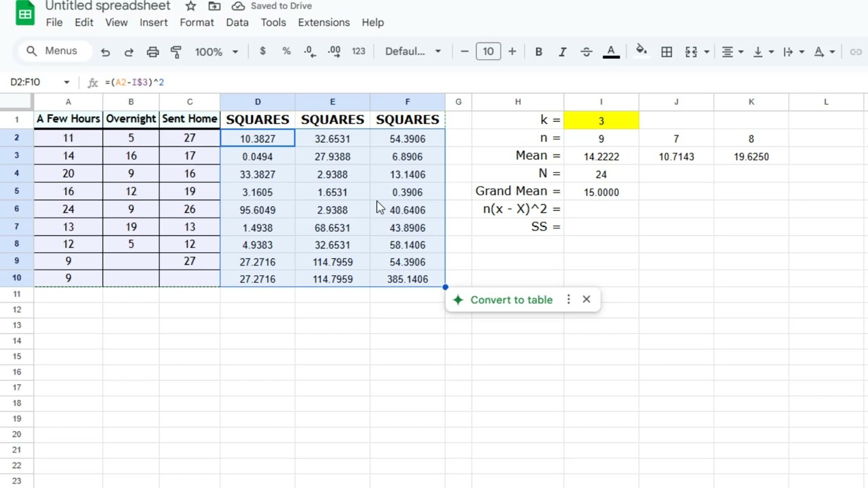Toggle Strikethrough formatting
Viewport: 868px width, 488px height.
587,52
